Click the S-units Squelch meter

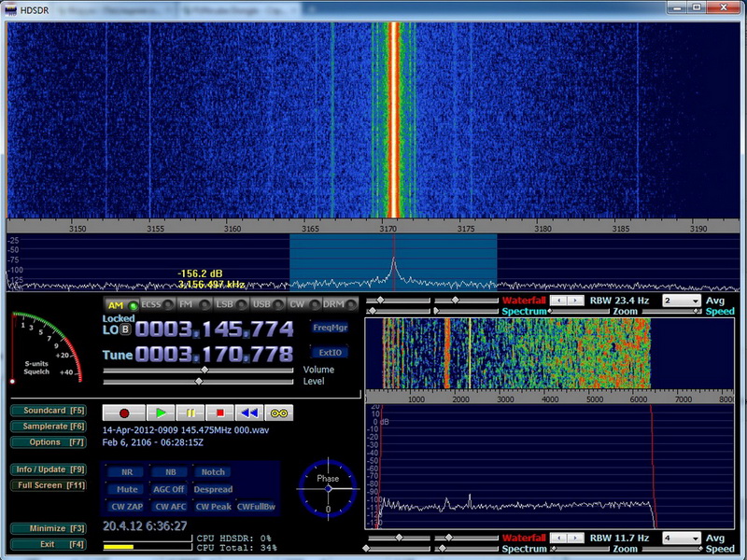point(47,346)
